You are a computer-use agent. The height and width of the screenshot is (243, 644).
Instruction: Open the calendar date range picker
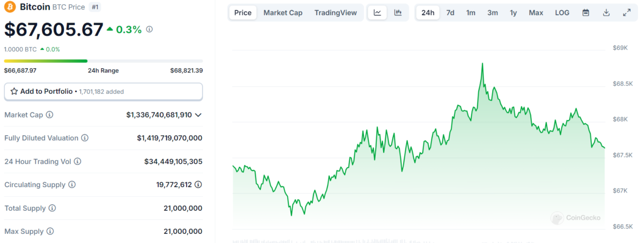pyautogui.click(x=586, y=13)
